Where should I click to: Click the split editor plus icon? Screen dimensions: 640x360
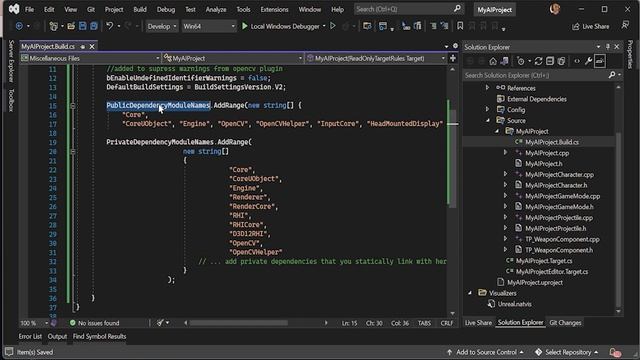(453, 58)
